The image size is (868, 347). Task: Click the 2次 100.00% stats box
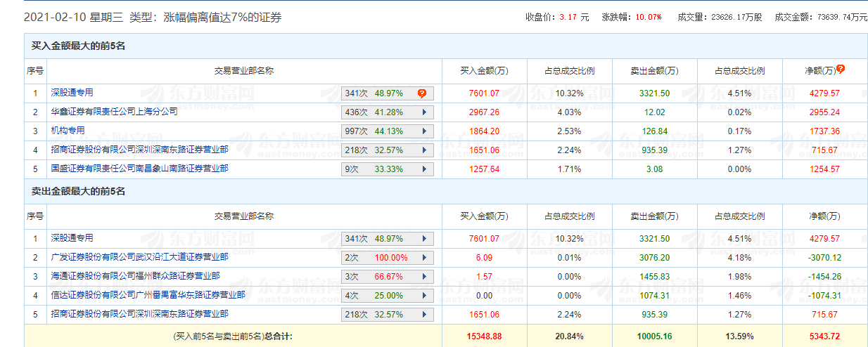point(387,258)
